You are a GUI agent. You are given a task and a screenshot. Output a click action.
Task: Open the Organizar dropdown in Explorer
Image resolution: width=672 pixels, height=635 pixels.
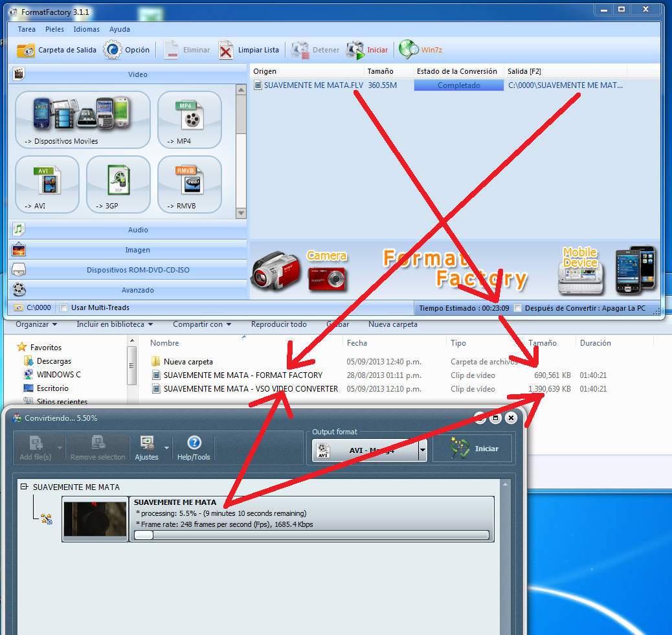point(36,324)
